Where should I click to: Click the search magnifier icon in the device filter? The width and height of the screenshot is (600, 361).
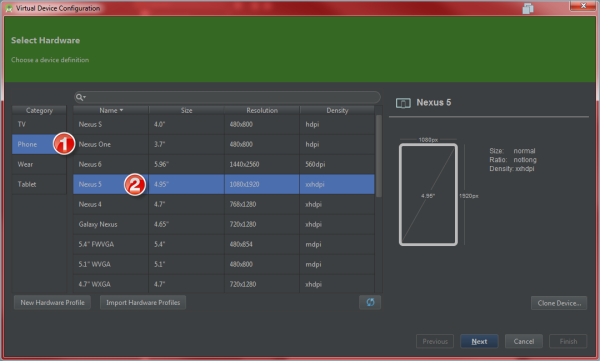coord(80,97)
